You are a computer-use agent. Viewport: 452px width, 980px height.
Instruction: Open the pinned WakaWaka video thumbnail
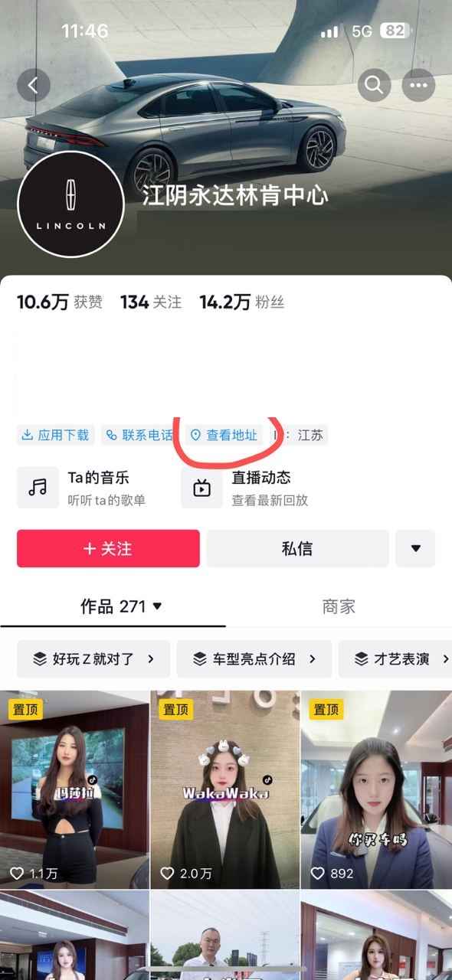[225, 789]
